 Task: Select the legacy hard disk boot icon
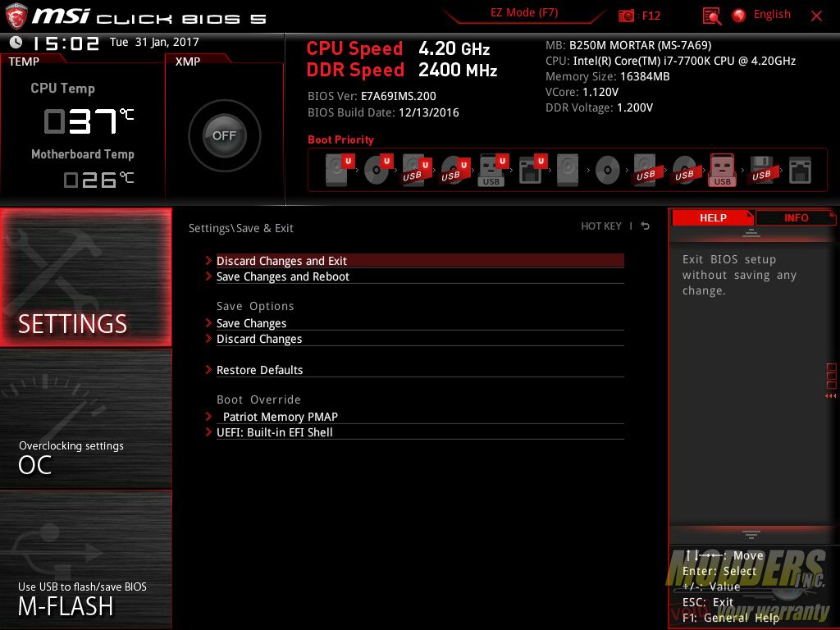[568, 170]
